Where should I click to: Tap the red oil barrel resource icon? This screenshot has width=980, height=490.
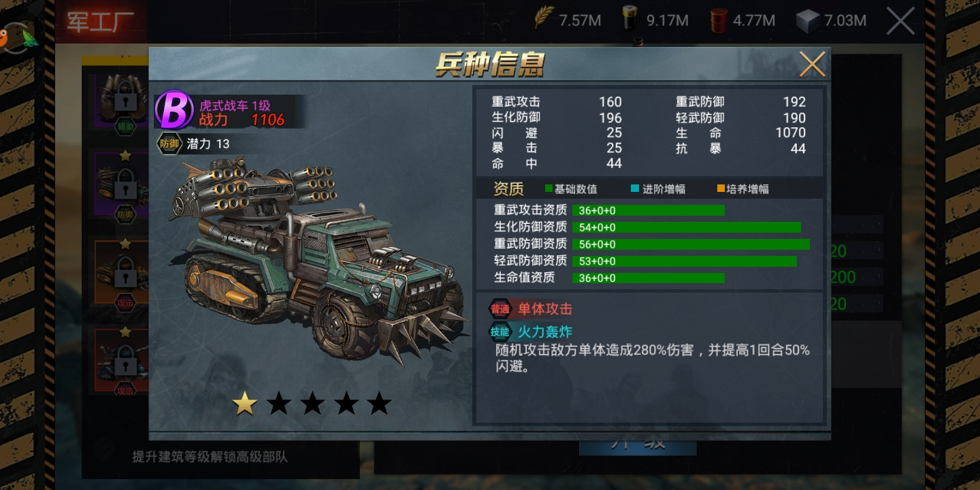point(719,20)
